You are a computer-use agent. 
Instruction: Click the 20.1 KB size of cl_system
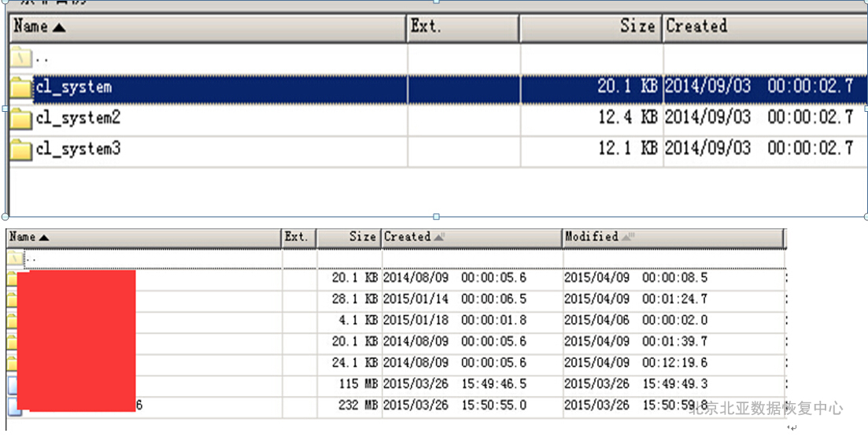(x=628, y=87)
